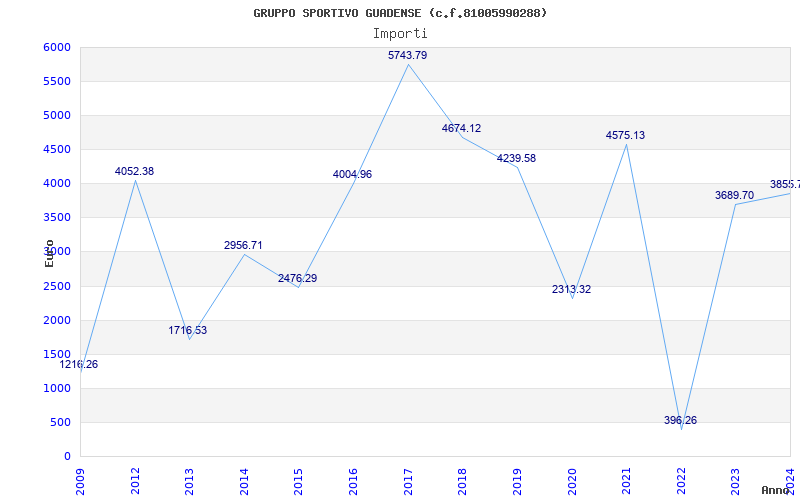Image resolution: width=800 pixels, height=500 pixels.
Task: Click the 2013 year axis label
Action: coord(190,481)
